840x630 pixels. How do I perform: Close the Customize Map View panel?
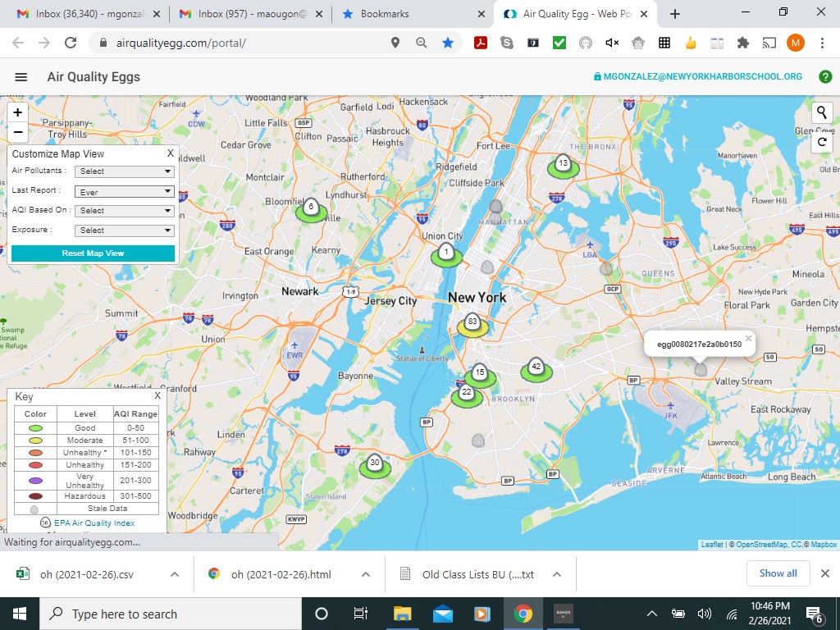click(171, 153)
